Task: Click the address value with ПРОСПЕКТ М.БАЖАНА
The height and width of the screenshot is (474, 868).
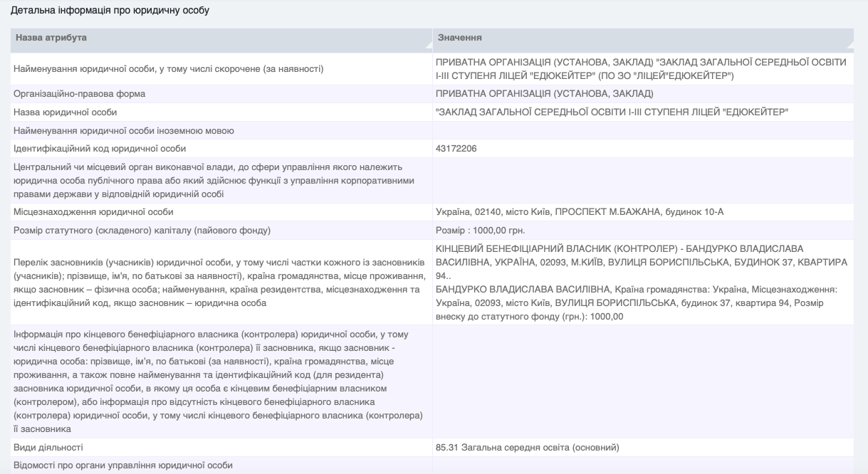Action: point(580,212)
